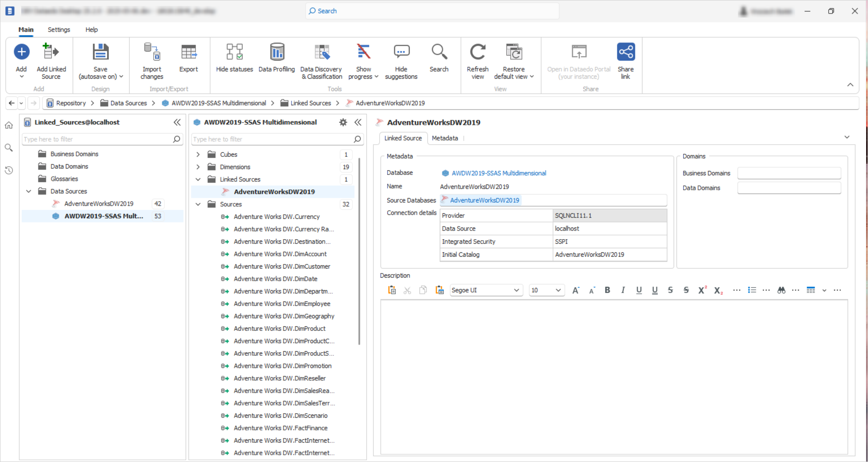Click the paste icon in description toolbar
This screenshot has width=868, height=462.
[x=392, y=290]
